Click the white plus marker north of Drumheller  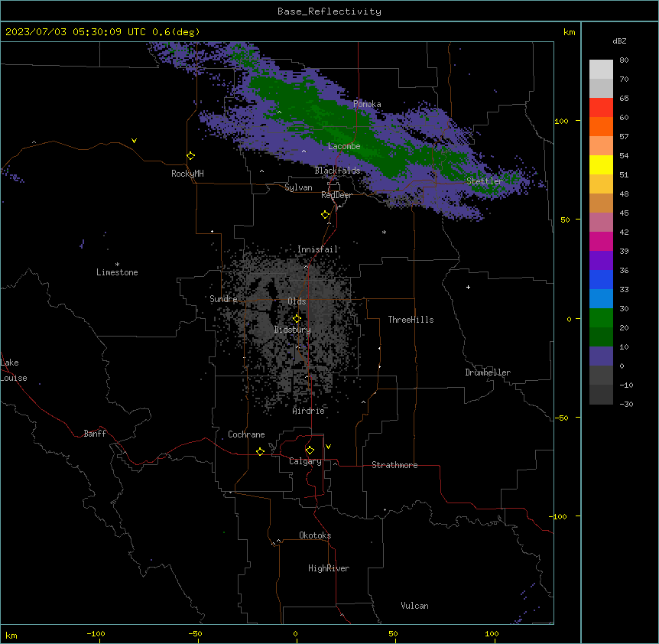pos(468,287)
